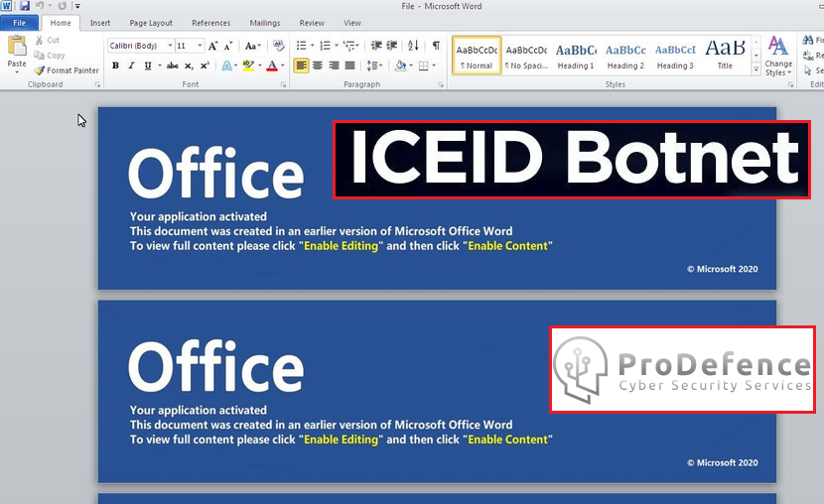The width and height of the screenshot is (824, 504).
Task: Switch to the Page Layout tab
Action: coord(151,23)
